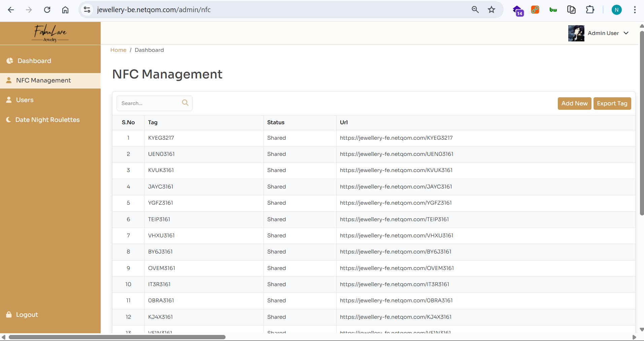
Task: Open the URL ending in OVEM3161
Action: [397, 268]
